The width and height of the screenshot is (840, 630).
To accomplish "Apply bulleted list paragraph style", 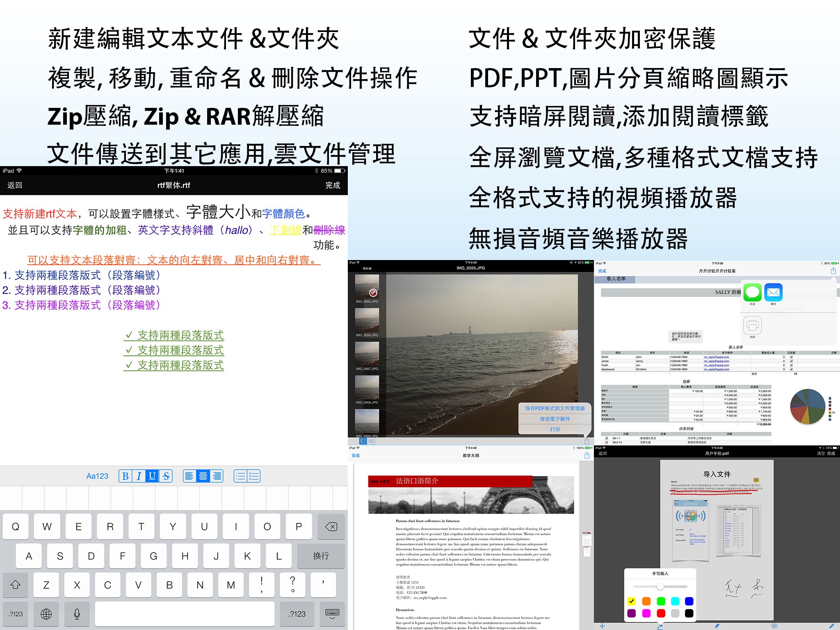I will pos(254,476).
